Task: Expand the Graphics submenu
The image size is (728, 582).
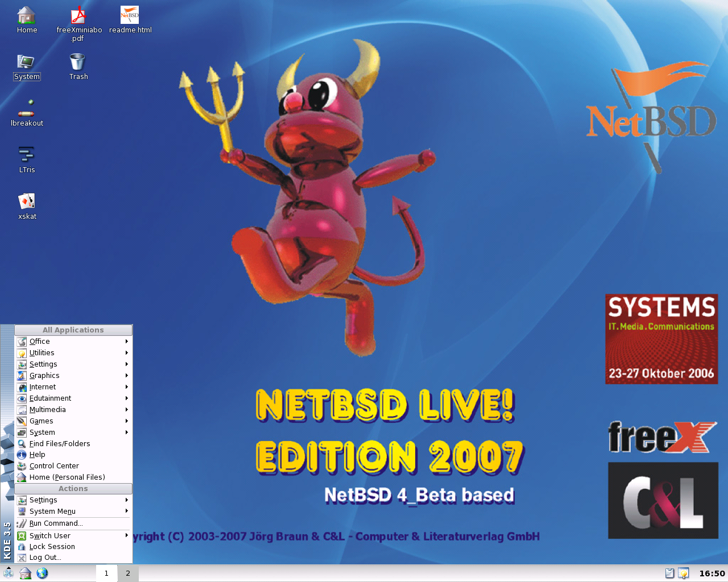Action: (x=73, y=376)
